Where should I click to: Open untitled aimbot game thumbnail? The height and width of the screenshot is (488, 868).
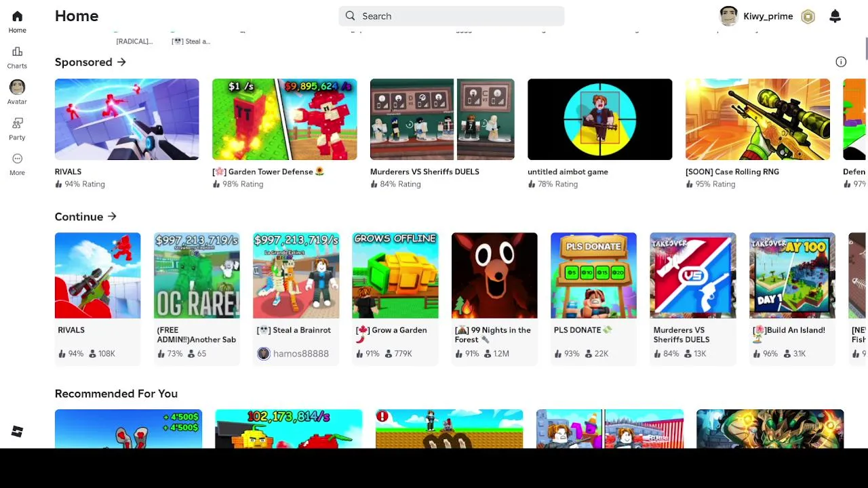(x=599, y=119)
